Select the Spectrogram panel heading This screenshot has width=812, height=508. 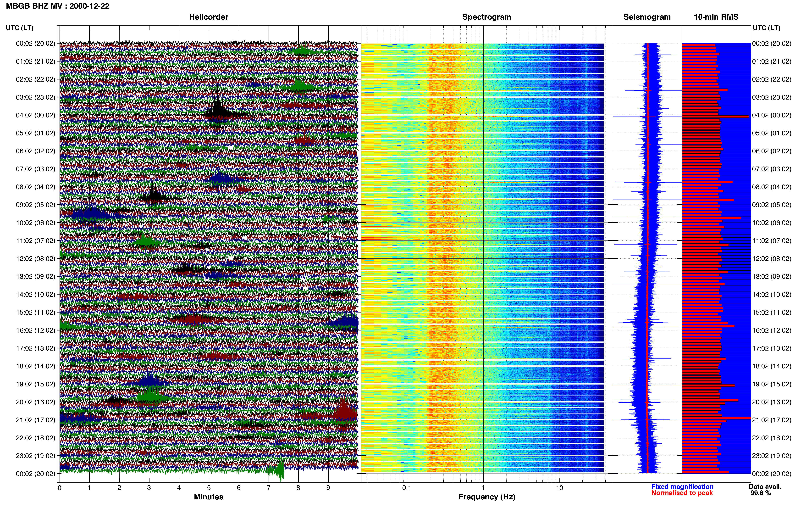(x=487, y=17)
